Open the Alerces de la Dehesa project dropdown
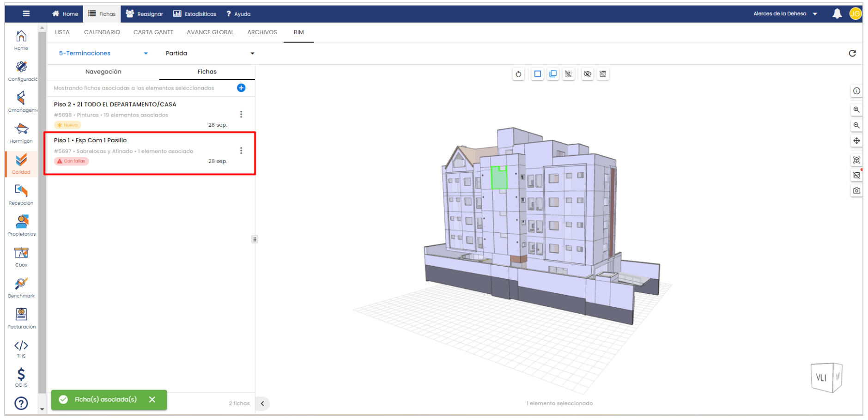The image size is (868, 420). tap(785, 14)
